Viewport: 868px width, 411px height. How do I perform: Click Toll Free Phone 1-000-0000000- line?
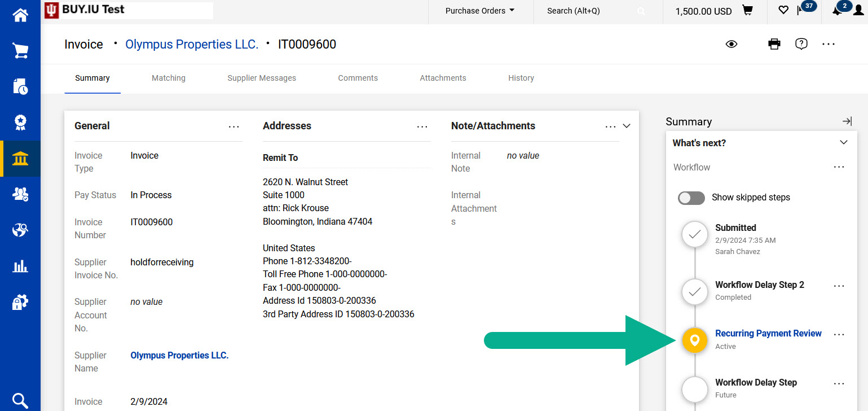325,274
